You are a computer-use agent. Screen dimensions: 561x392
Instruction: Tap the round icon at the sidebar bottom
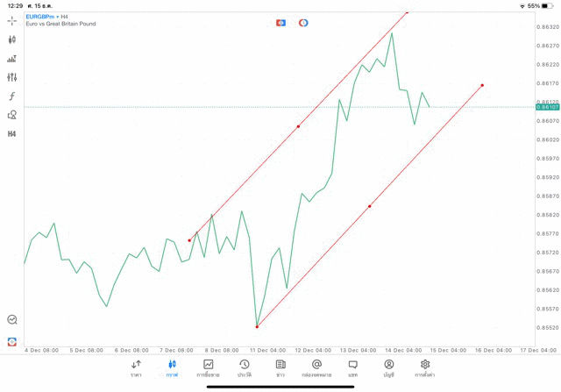[11, 320]
